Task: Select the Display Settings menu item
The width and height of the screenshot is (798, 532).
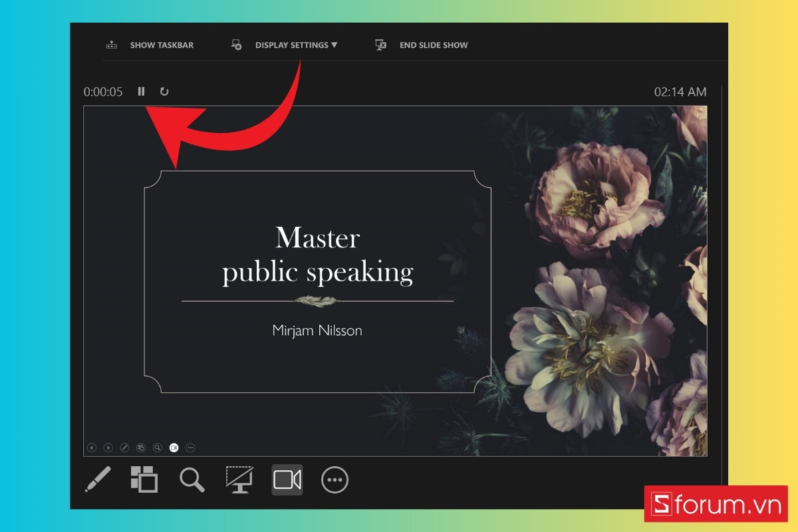Action: [295, 45]
